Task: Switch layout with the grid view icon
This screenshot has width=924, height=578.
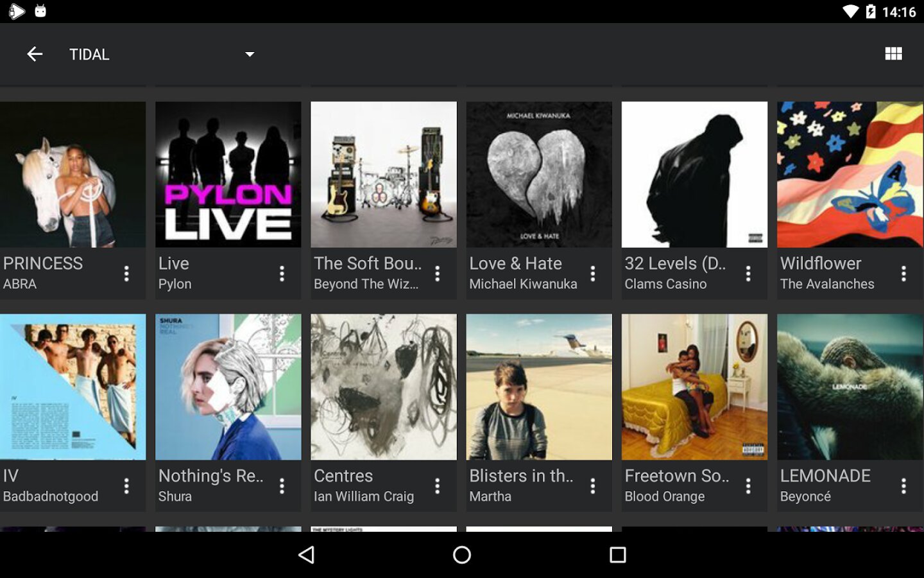Action: pyautogui.click(x=893, y=54)
